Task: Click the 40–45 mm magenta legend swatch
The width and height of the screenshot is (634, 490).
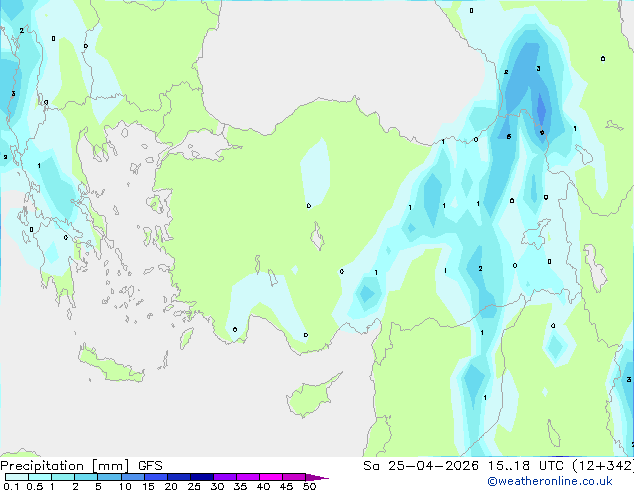Action: (x=271, y=477)
